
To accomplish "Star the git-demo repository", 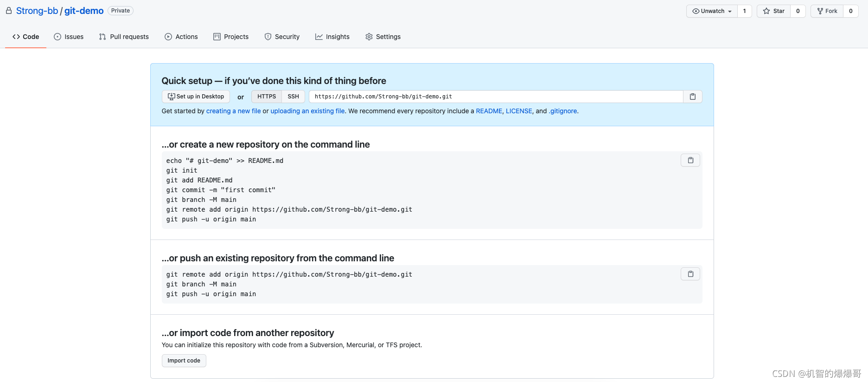I will coord(774,11).
